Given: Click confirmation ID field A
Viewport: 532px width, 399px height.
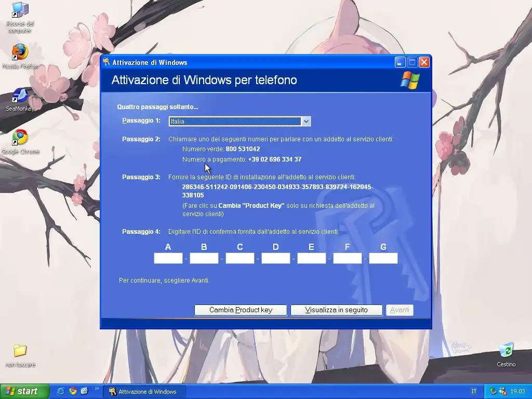Looking at the screenshot, I should click(x=168, y=258).
